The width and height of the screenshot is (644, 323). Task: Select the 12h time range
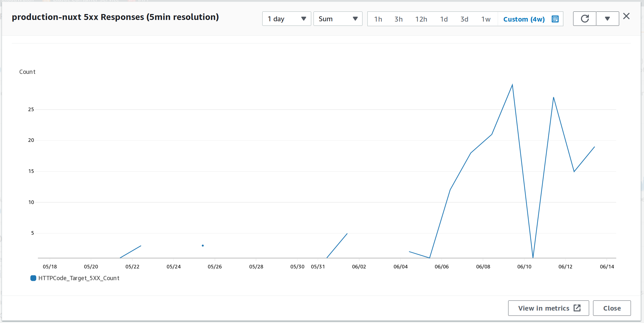[x=421, y=19]
